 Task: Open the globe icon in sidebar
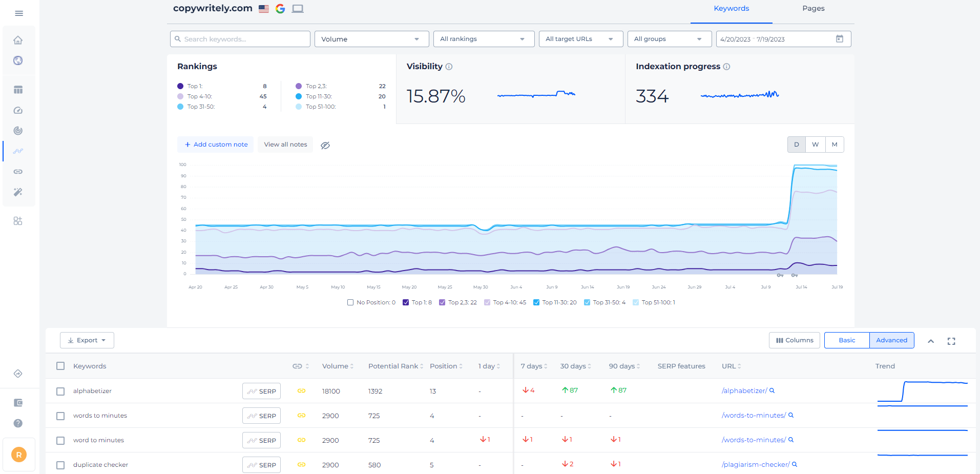coord(18,60)
